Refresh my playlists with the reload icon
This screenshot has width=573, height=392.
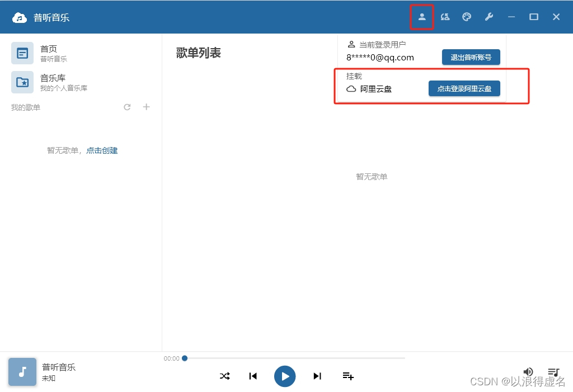pos(127,107)
